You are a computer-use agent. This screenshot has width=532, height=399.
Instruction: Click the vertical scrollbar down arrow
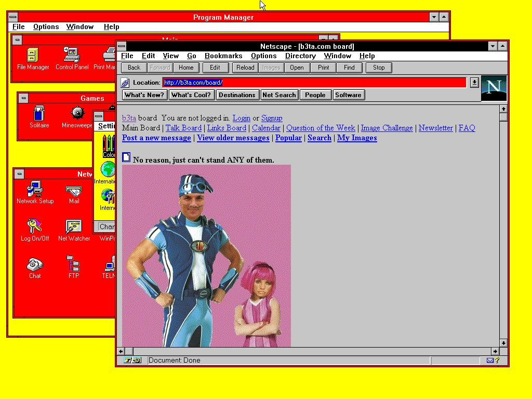[x=503, y=343]
